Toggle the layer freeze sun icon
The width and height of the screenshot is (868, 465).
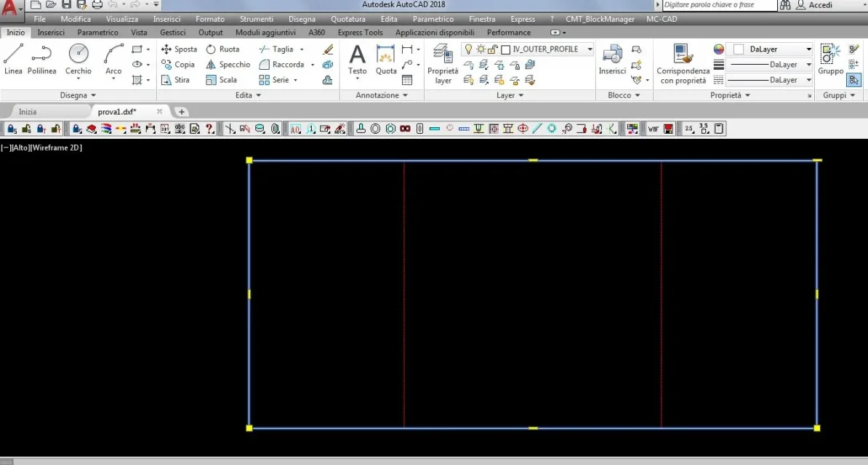(x=481, y=49)
